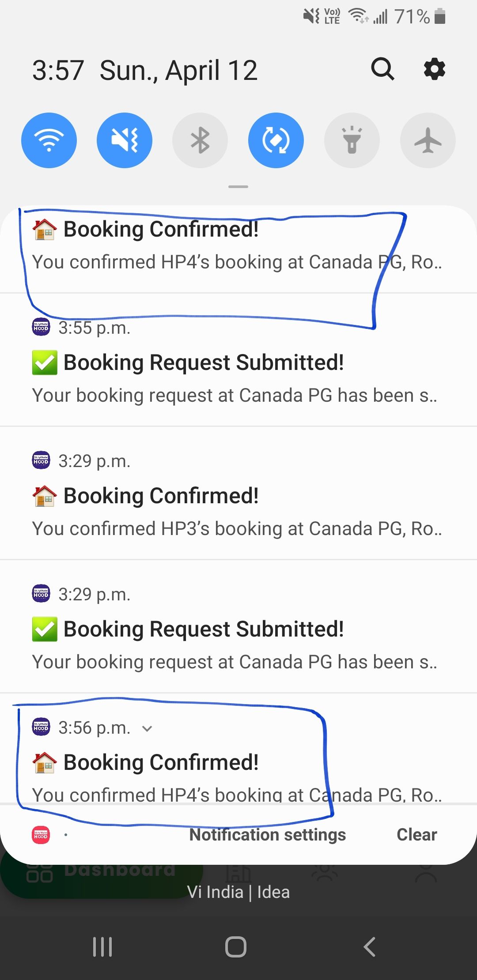
Task: Open Notification settings
Action: tap(267, 835)
